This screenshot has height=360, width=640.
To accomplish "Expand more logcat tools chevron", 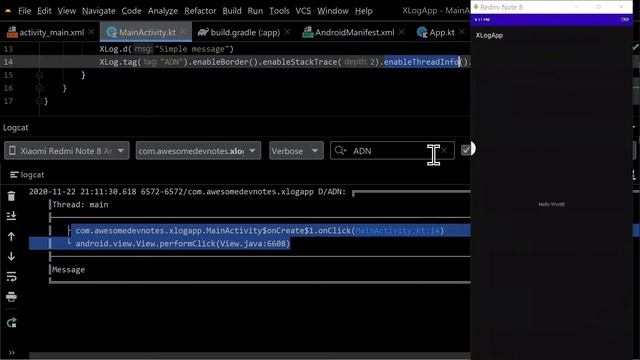I will click(x=11, y=353).
